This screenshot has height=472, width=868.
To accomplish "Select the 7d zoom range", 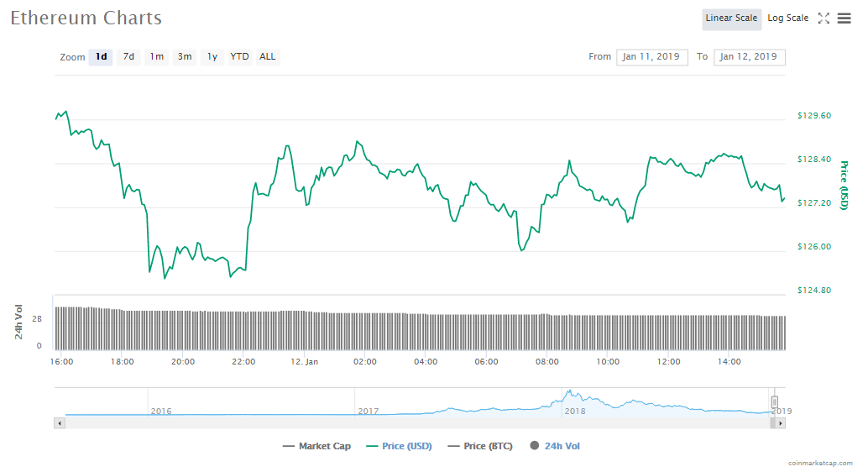I will 128,57.
